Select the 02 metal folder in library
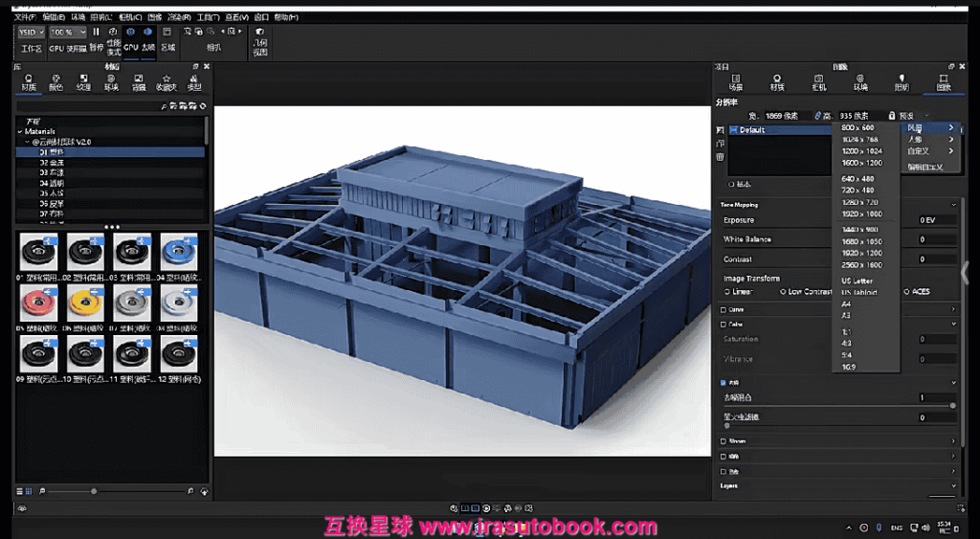The height and width of the screenshot is (539, 980). click(x=52, y=163)
